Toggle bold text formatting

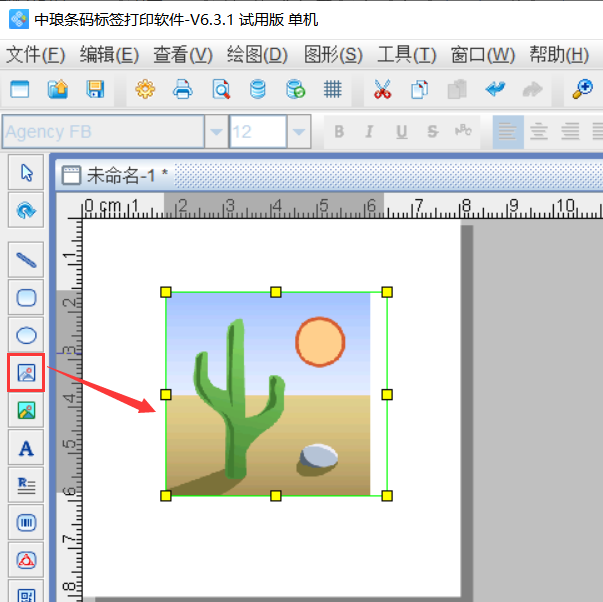point(339,132)
